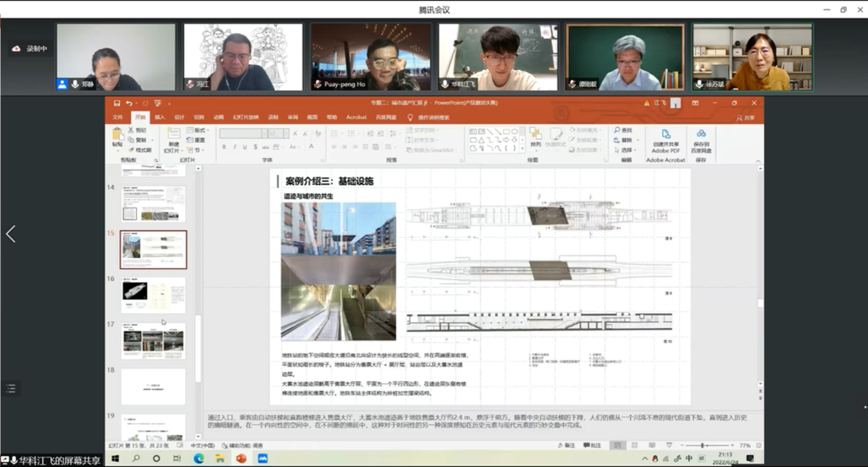The width and height of the screenshot is (868, 467).
Task: Click Find magnifier in Editing group
Action: click(623, 130)
